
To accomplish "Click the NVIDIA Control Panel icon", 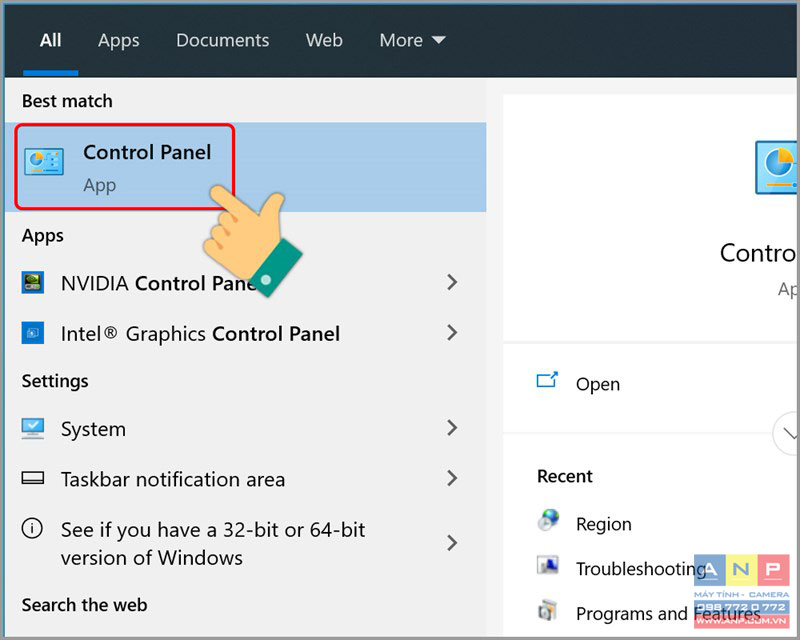I will [33, 282].
